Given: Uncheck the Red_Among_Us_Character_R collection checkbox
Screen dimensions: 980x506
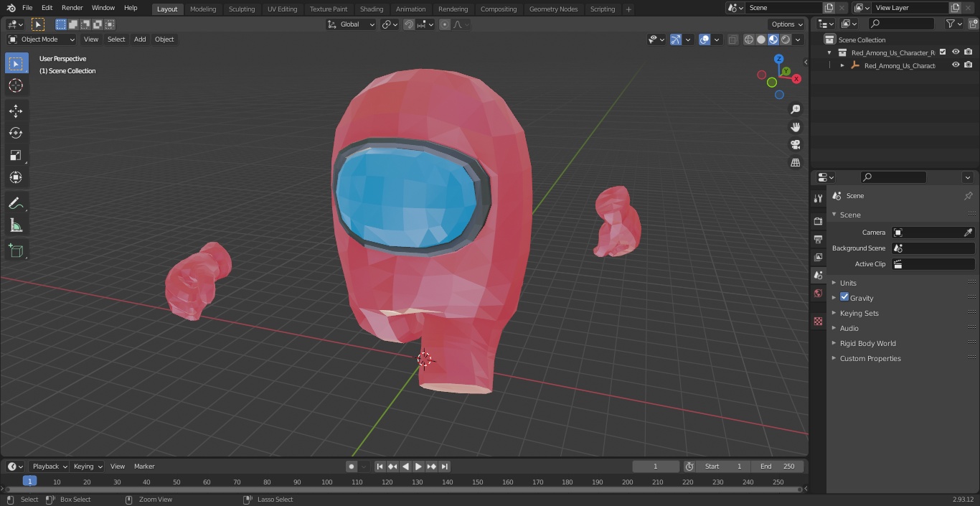Looking at the screenshot, I should tap(943, 52).
